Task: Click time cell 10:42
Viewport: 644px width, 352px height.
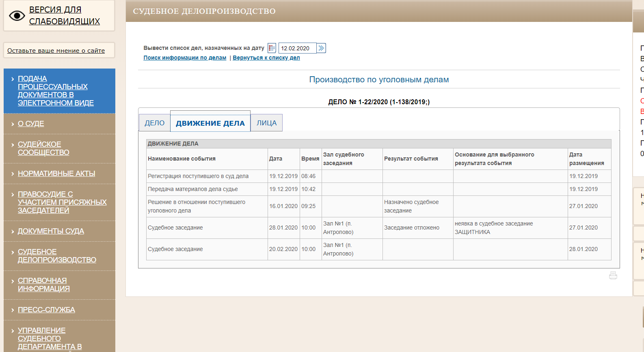Action: [311, 189]
